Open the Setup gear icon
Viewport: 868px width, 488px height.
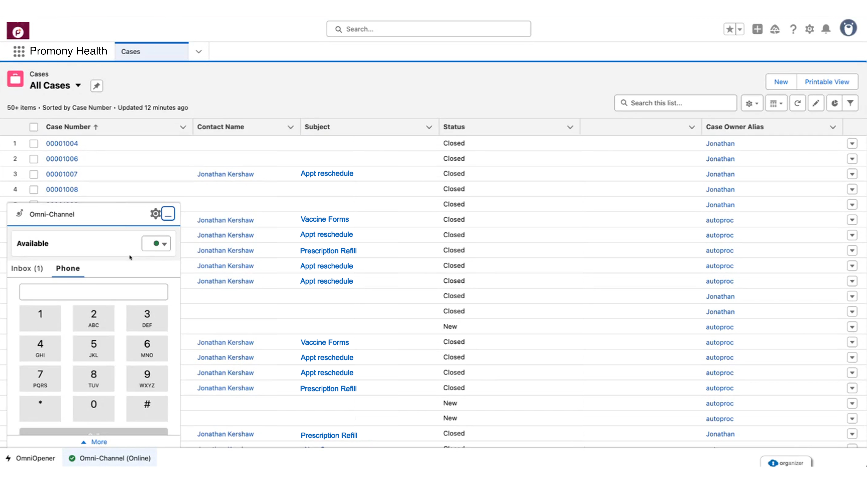[810, 29]
